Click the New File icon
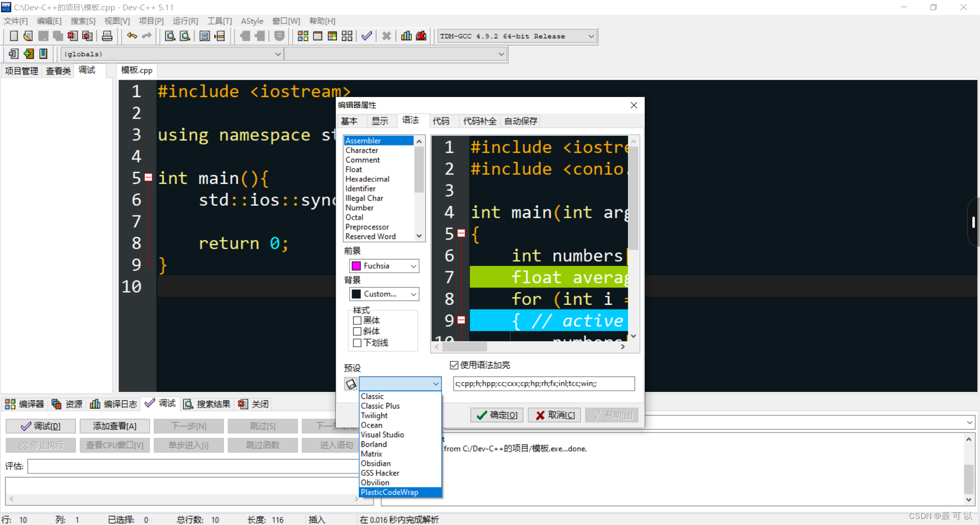Image resolution: width=980 pixels, height=525 pixels. pyautogui.click(x=14, y=36)
